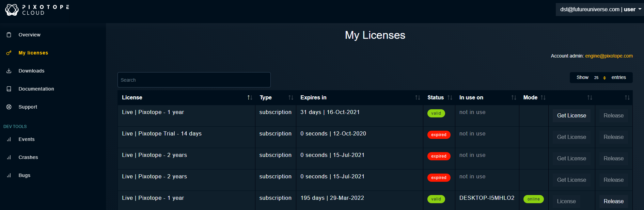The image size is (644, 210).
Task: Release the Pixotope Trial license
Action: [614, 137]
